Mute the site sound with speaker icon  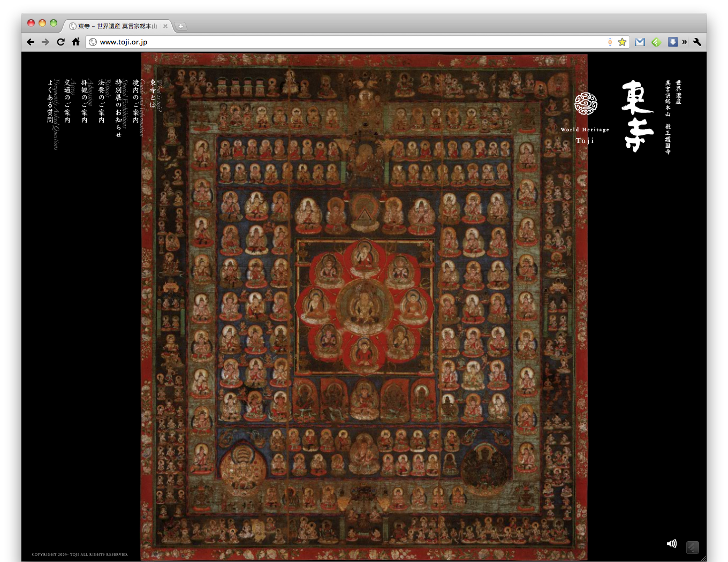click(x=671, y=544)
